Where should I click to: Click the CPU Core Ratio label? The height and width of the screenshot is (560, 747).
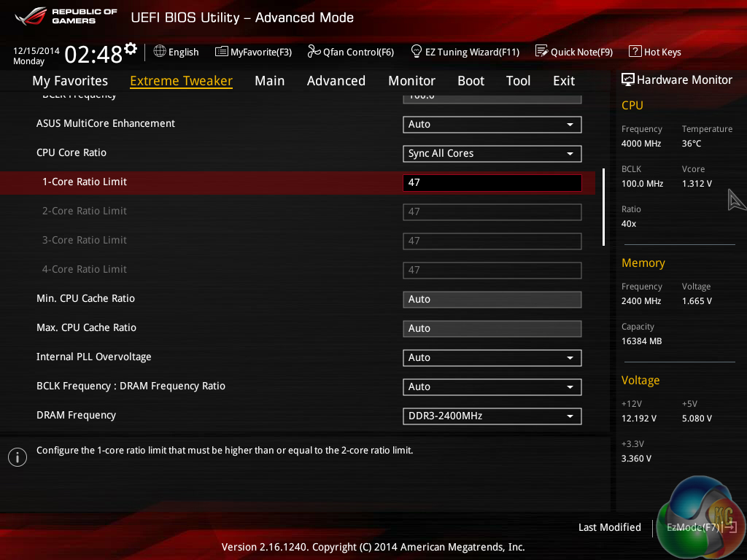71,153
